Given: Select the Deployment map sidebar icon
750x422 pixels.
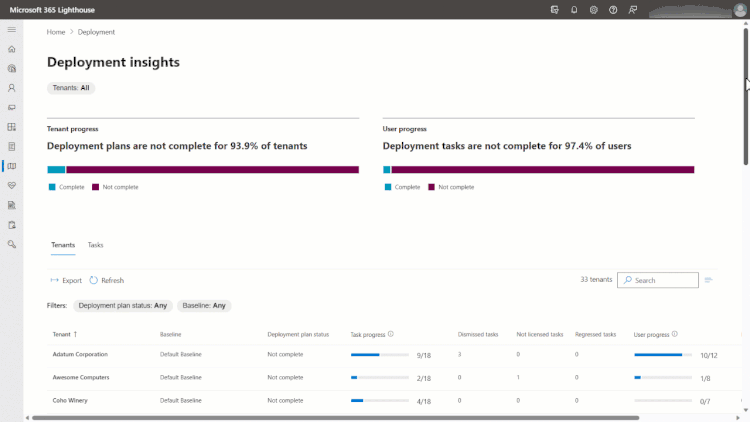Looking at the screenshot, I should (x=11, y=166).
